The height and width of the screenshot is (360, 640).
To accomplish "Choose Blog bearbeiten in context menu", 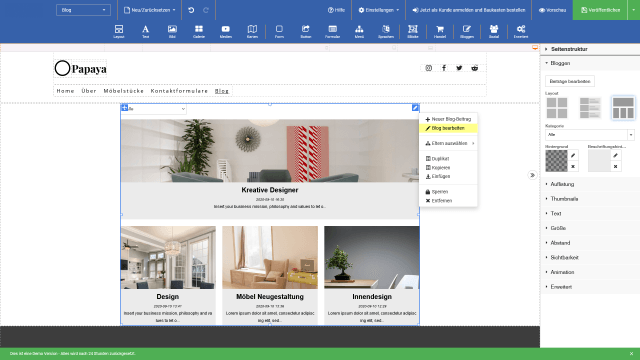I will [448, 128].
